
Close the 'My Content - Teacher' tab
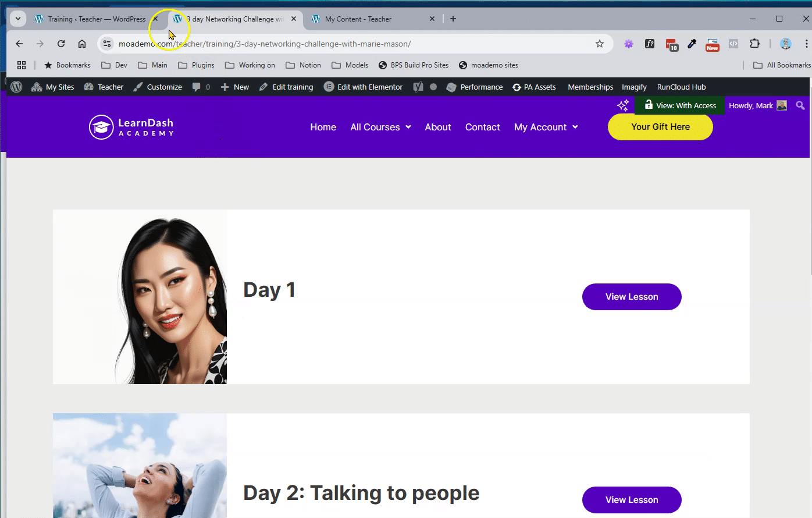[x=432, y=19]
